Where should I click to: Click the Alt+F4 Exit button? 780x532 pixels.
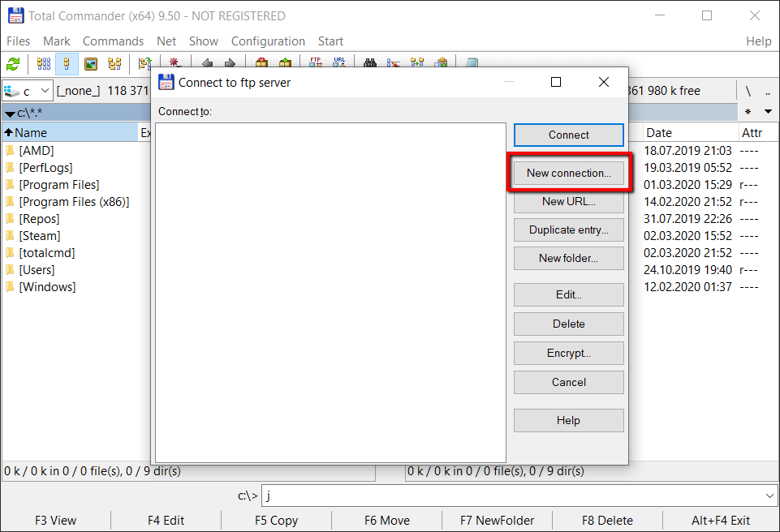click(721, 521)
